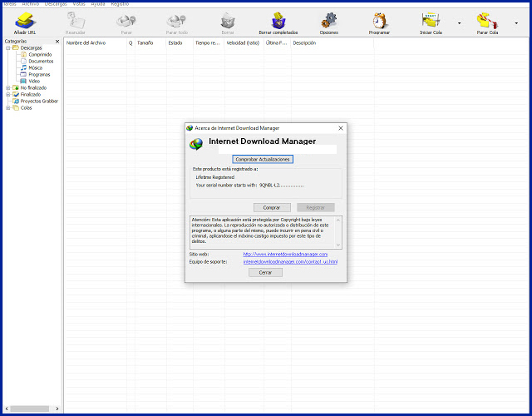Click right arrow of Categorías horizontal scrollbar
Screen dimensions: 532x416
tap(57, 409)
